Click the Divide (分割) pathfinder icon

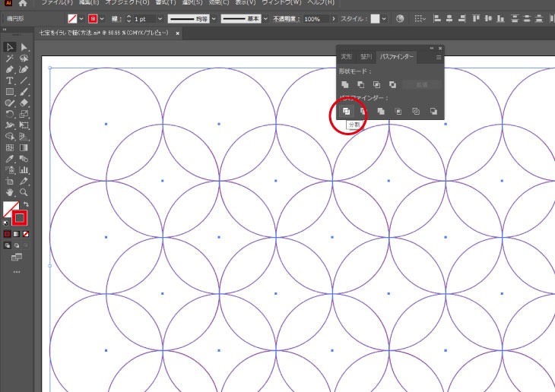(x=346, y=112)
